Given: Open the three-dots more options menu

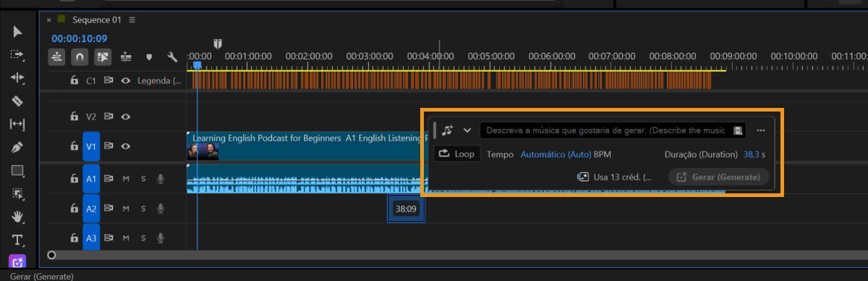Looking at the screenshot, I should coord(761,130).
